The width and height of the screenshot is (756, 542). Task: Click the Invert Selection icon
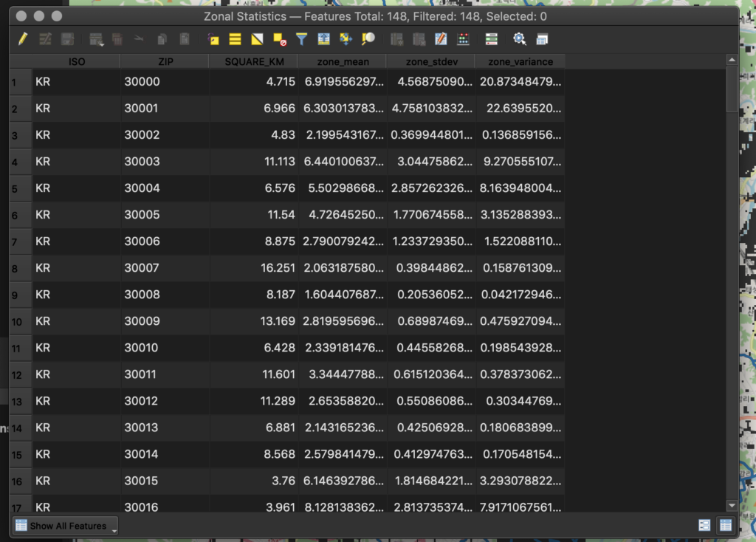[x=257, y=39]
